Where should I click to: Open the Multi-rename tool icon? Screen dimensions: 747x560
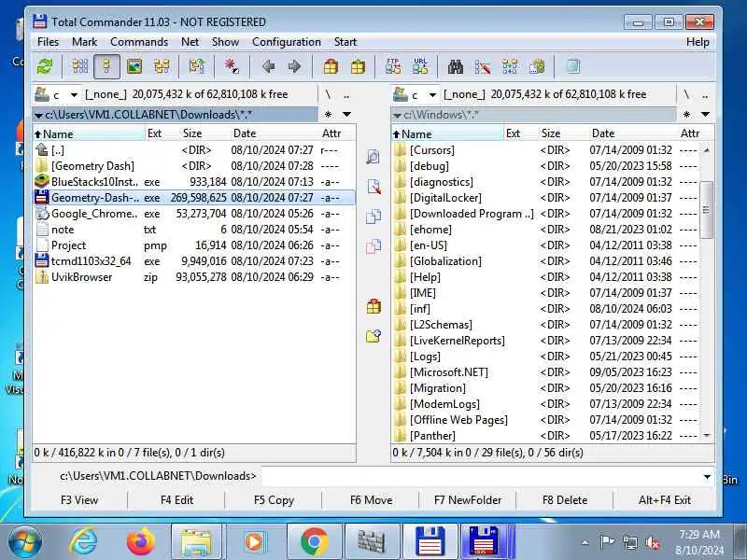[x=483, y=66]
